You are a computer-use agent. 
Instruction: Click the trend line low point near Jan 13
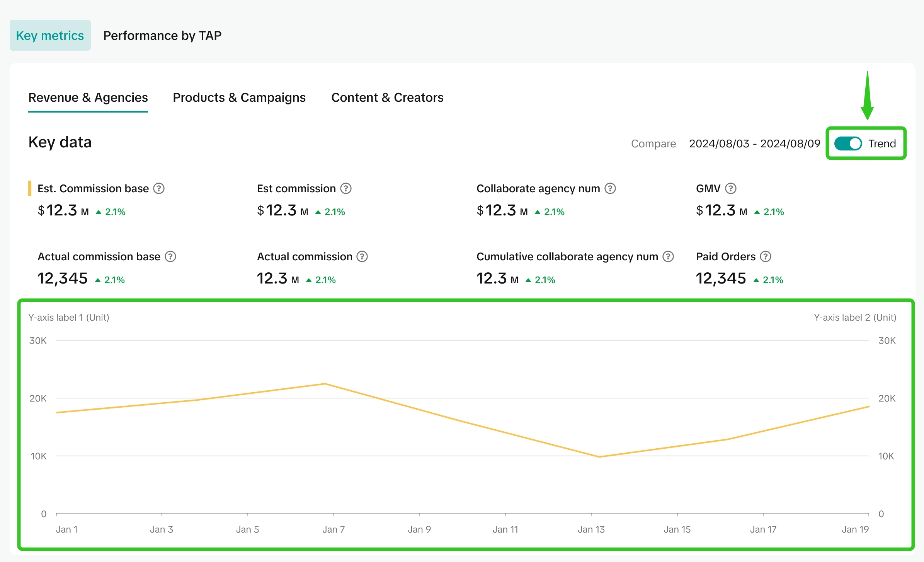[x=599, y=457]
